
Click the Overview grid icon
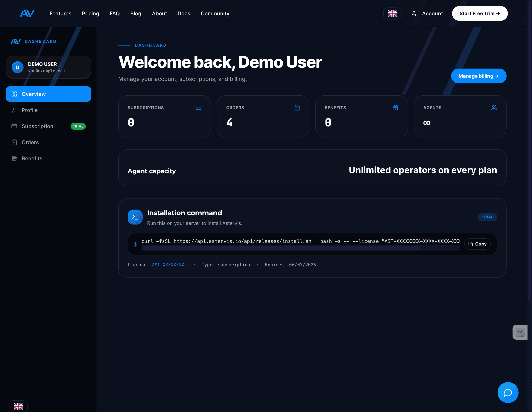click(x=14, y=94)
